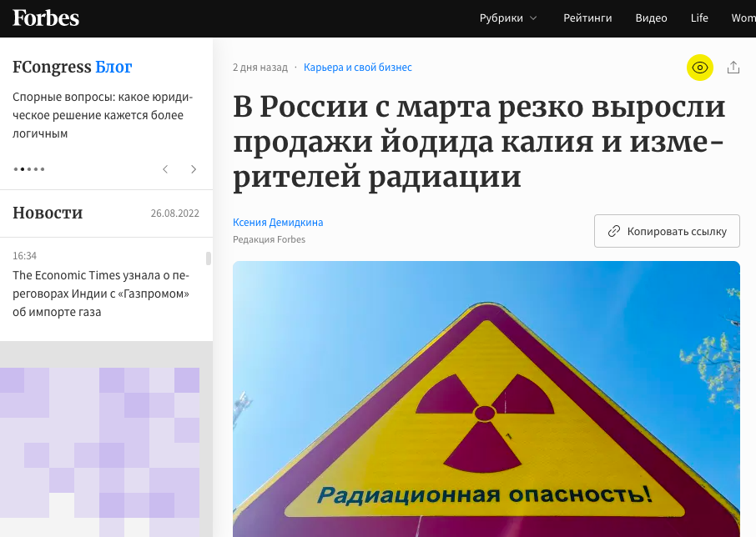Click the Forbes logo
Viewport: 756px width, 537px height.
[46, 18]
